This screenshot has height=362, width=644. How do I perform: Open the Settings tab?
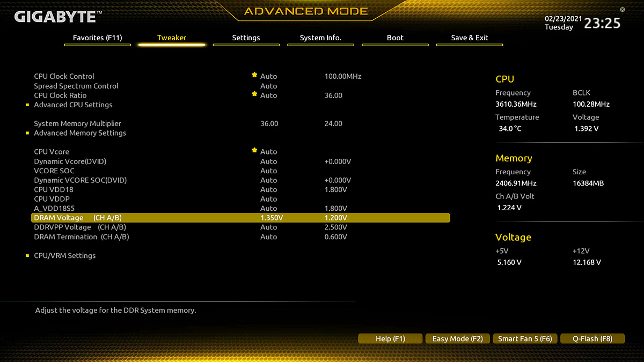coord(246,38)
